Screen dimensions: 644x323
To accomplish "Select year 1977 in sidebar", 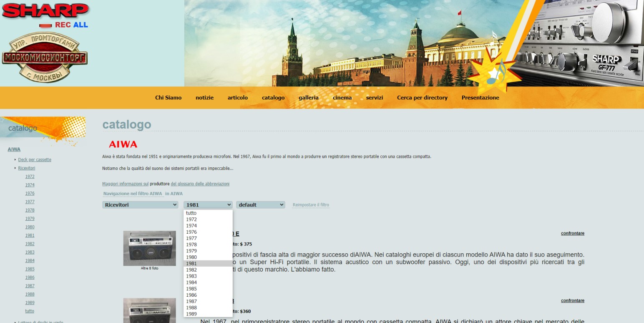I will click(30, 202).
